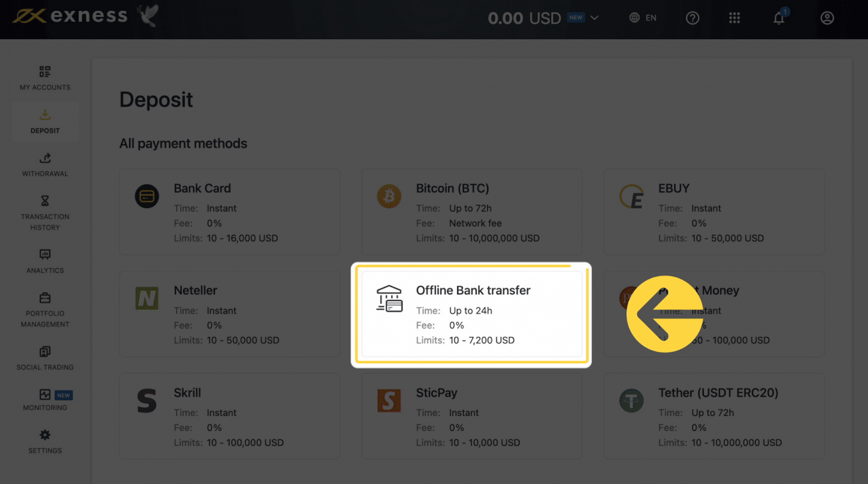Open the notifications bell icon
The width and height of the screenshot is (868, 484).
(779, 18)
